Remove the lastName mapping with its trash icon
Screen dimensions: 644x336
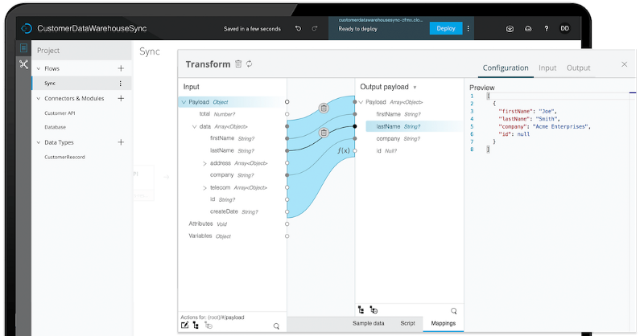(x=324, y=133)
